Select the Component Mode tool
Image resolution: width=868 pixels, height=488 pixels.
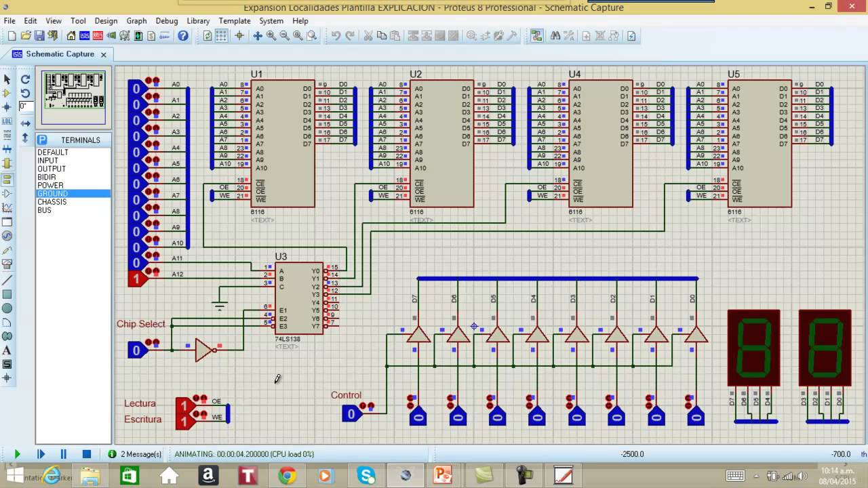tap(7, 94)
